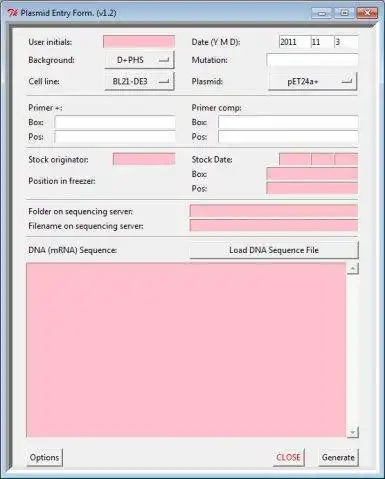Click the 'Position in freezer:' label
The width and height of the screenshot is (385, 479).
tap(62, 181)
